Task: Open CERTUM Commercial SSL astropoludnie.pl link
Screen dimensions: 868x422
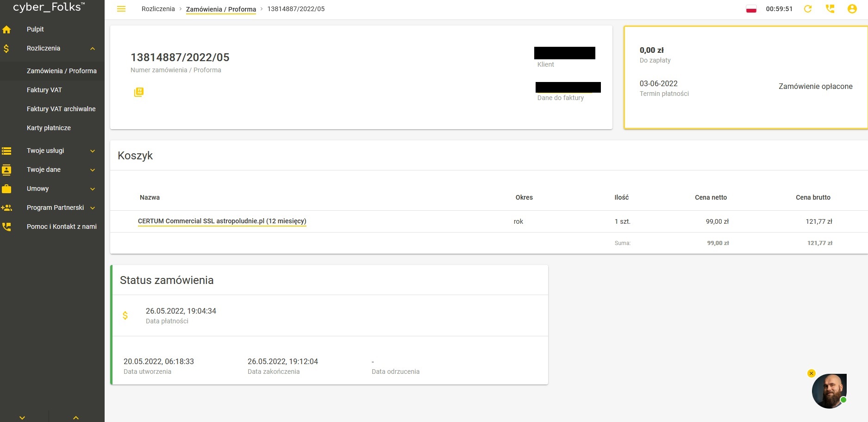Action: click(x=222, y=221)
